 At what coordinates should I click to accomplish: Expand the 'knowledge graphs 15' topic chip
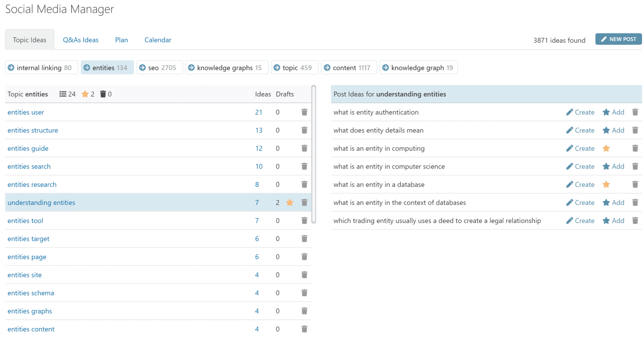(x=227, y=68)
